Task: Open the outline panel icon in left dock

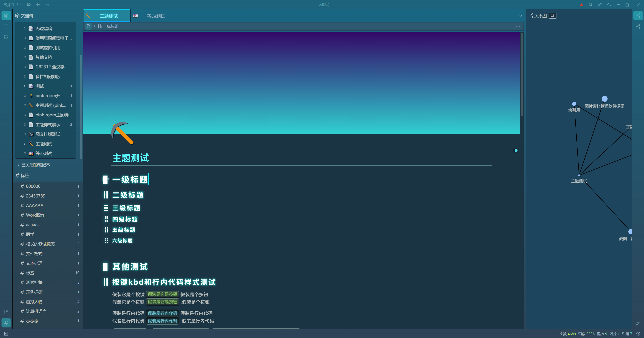Action: point(6,26)
